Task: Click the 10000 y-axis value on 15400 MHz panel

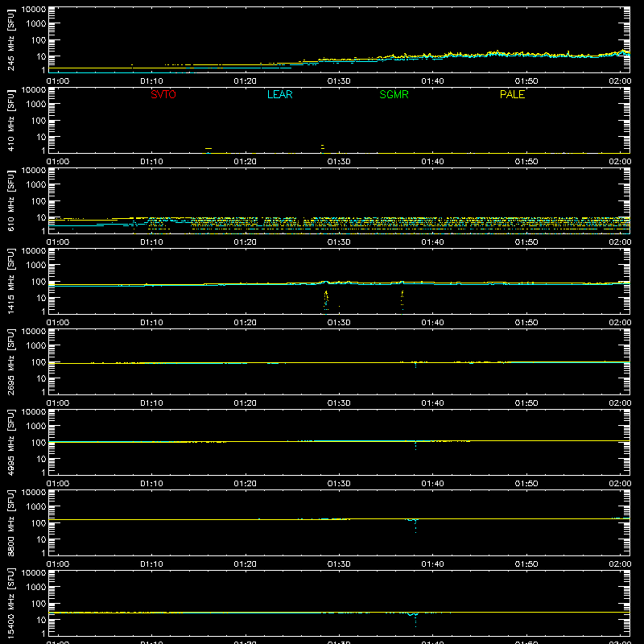Action: pos(34,573)
